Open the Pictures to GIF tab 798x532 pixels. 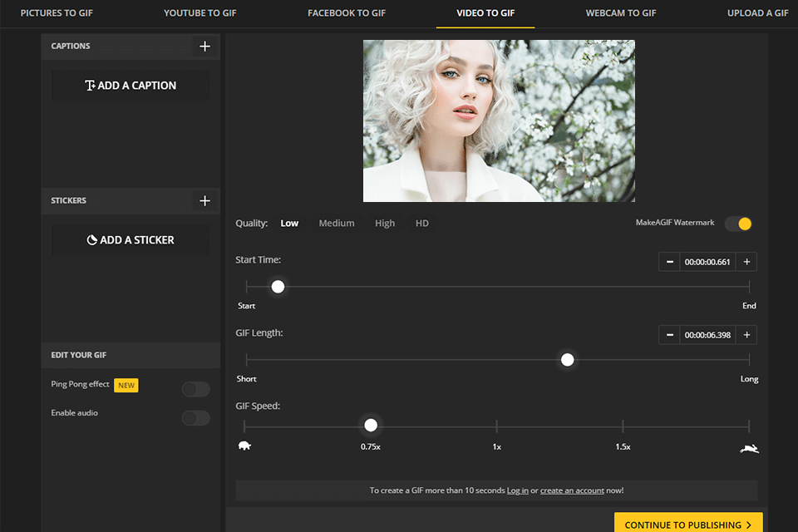point(57,13)
